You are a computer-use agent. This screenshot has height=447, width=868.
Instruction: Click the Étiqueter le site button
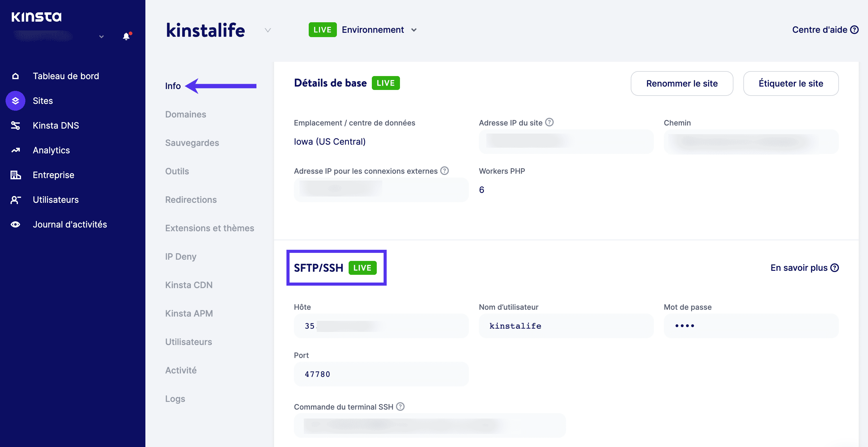[x=791, y=83]
